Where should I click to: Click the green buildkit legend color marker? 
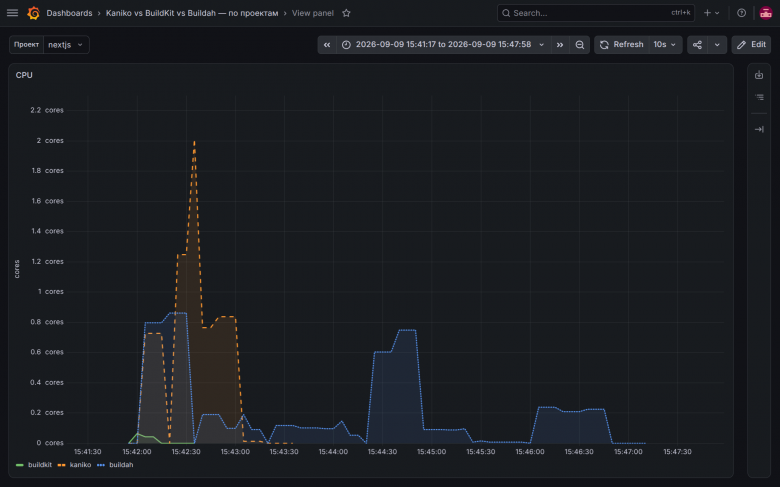20,465
